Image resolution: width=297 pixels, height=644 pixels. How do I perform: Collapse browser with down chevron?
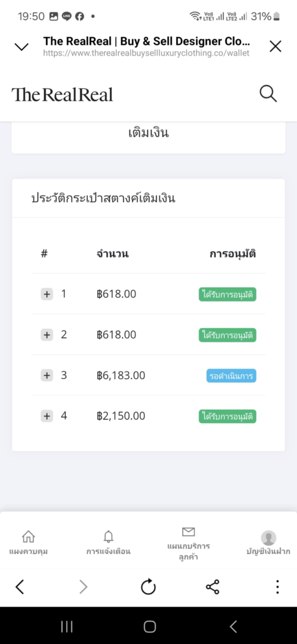[22, 47]
